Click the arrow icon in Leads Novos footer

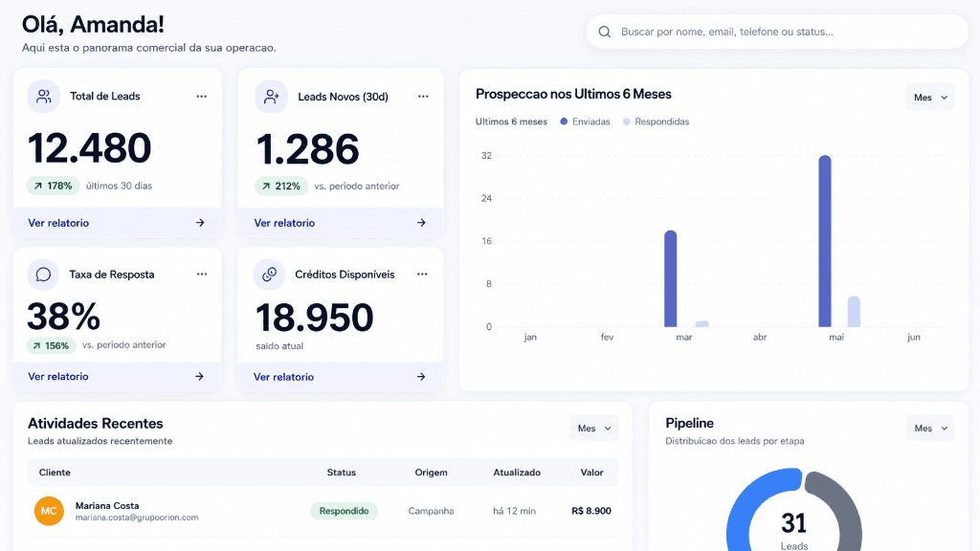[x=421, y=223]
